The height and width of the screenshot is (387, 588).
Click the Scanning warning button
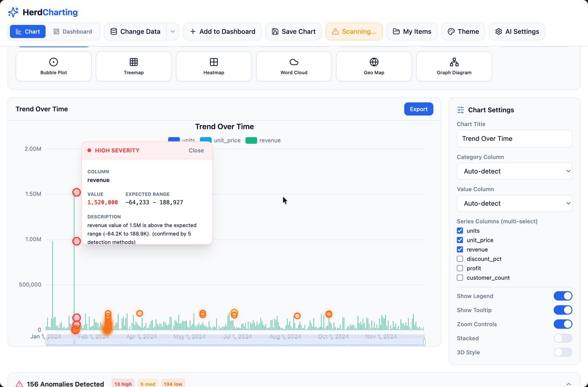point(354,32)
